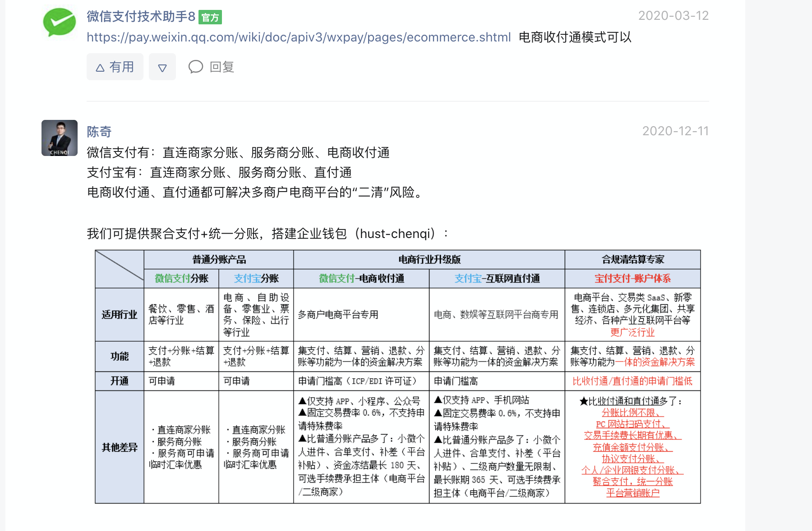The width and height of the screenshot is (812, 531).
Task: Click the 餐饮、零售、酒店等行业 cell
Action: click(x=181, y=315)
